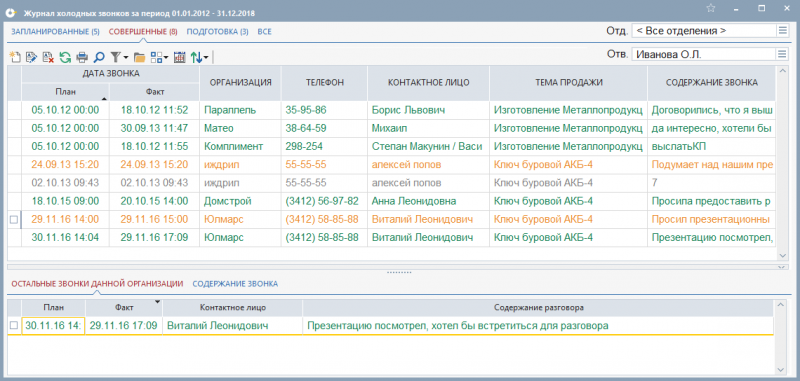Click the gray 02.10.13 09:43 plan date cell

(65, 183)
